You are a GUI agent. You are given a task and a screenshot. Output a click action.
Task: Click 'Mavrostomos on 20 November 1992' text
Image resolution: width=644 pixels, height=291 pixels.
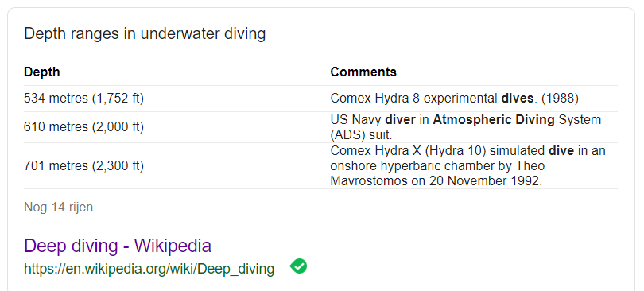436,181
